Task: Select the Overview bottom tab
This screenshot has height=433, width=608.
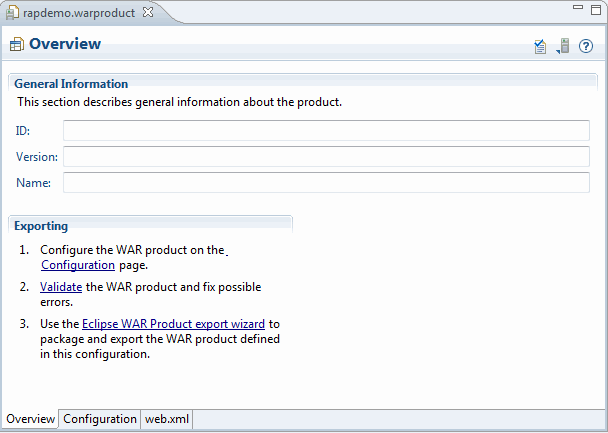Action: click(30, 419)
